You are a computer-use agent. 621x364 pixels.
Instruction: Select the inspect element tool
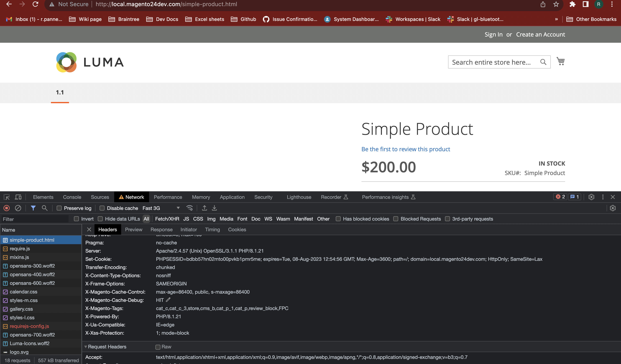[6, 197]
